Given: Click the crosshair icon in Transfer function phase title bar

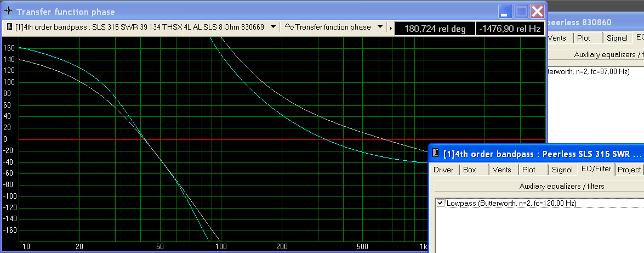Looking at the screenshot, I should 8,11.
